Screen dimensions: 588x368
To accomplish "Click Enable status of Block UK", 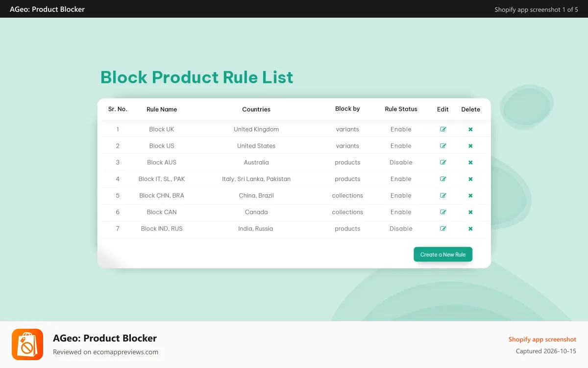I will [401, 130].
